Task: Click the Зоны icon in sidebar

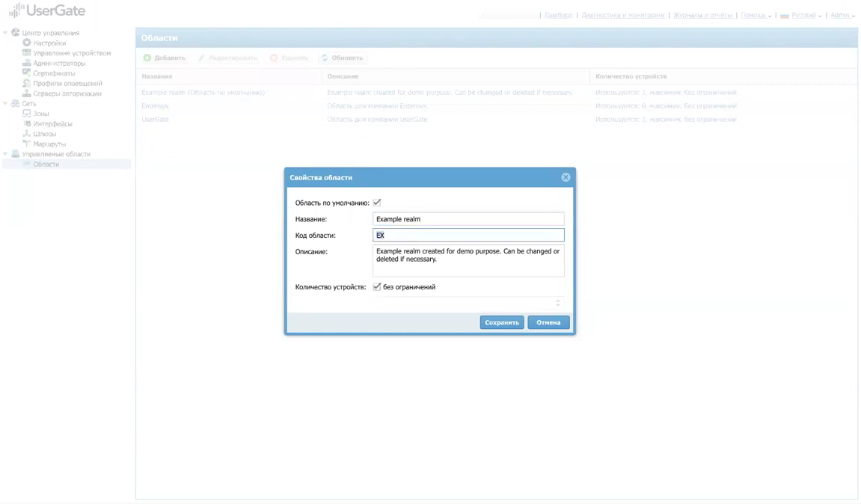Action: click(26, 114)
